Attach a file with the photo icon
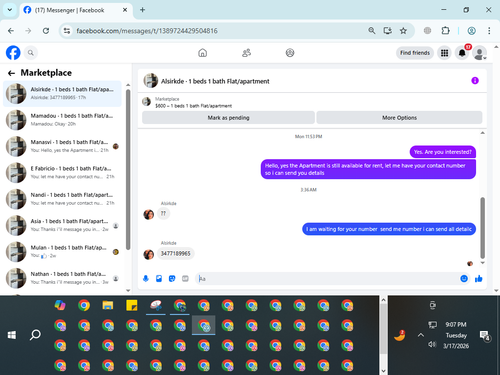The width and height of the screenshot is (500, 375). click(159, 279)
